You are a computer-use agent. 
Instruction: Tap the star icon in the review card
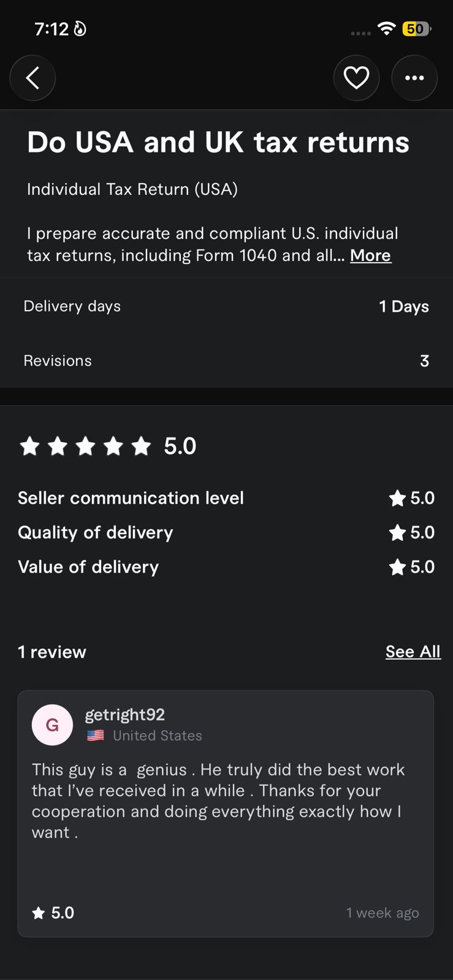39,913
